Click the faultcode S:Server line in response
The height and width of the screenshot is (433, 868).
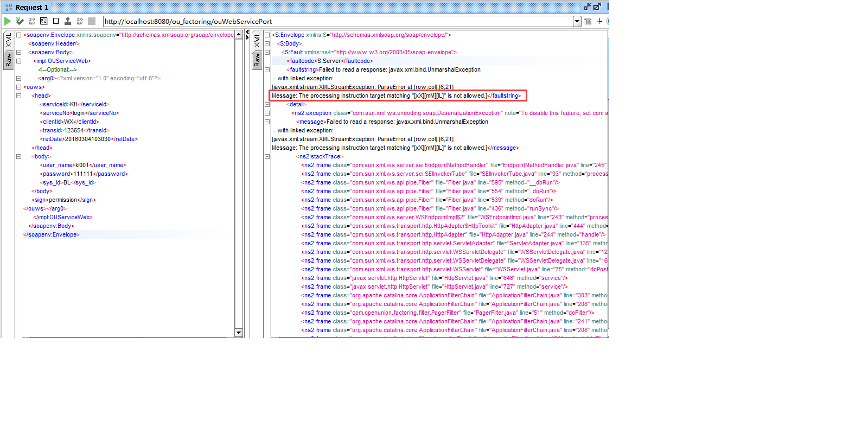point(330,61)
